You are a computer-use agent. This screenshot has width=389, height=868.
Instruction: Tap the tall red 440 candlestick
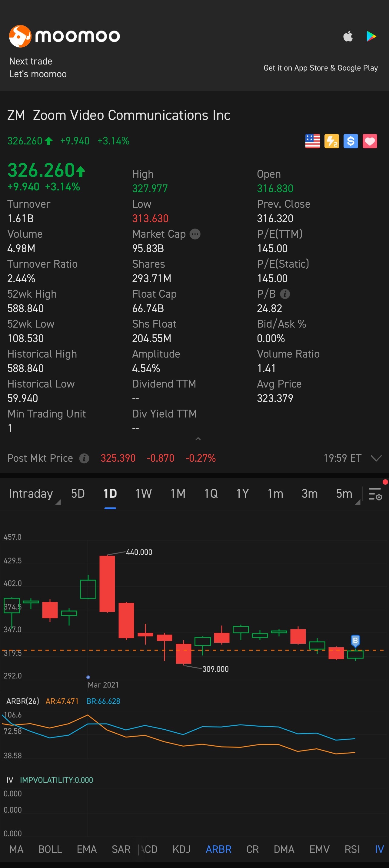click(107, 583)
